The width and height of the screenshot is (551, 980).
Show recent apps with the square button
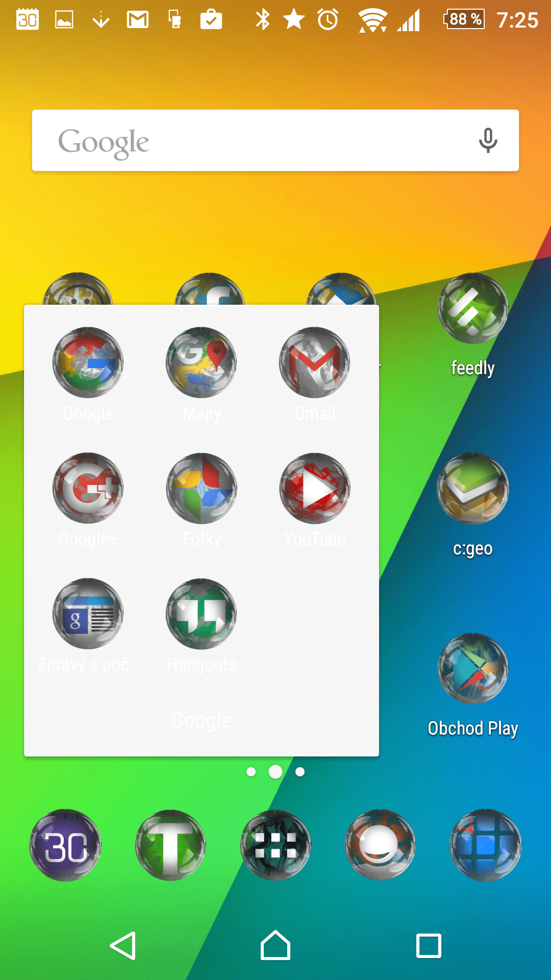pyautogui.click(x=429, y=946)
